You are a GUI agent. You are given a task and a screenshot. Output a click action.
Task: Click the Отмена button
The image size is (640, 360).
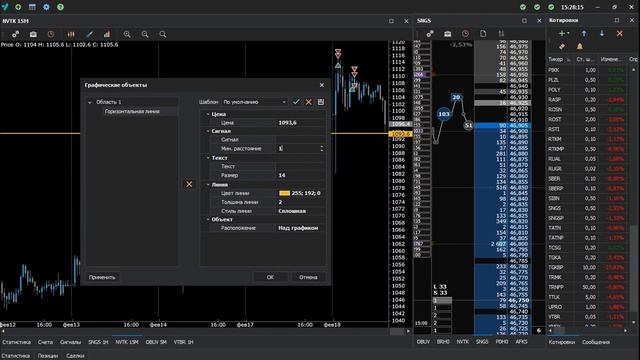pos(308,277)
